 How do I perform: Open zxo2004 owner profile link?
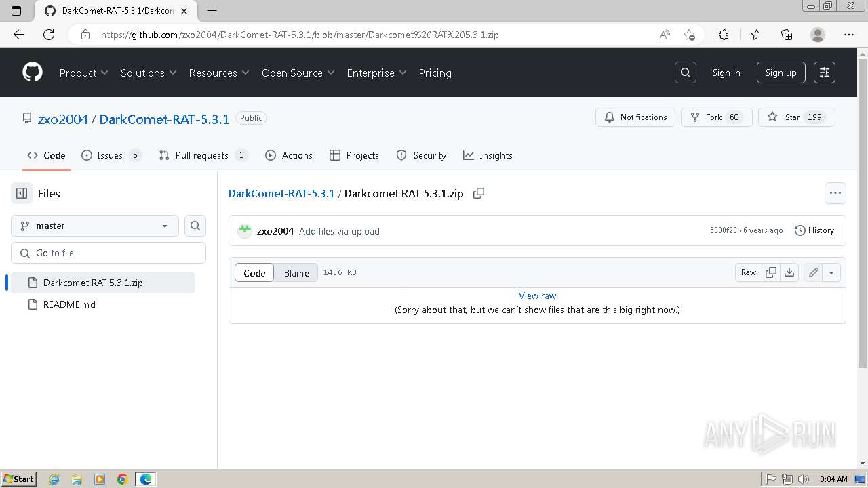point(63,119)
